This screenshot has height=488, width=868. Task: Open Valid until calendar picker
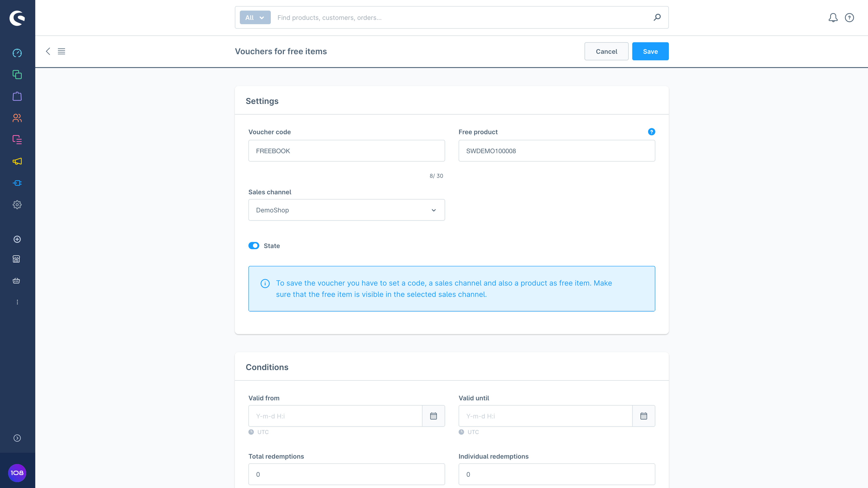coord(644,416)
